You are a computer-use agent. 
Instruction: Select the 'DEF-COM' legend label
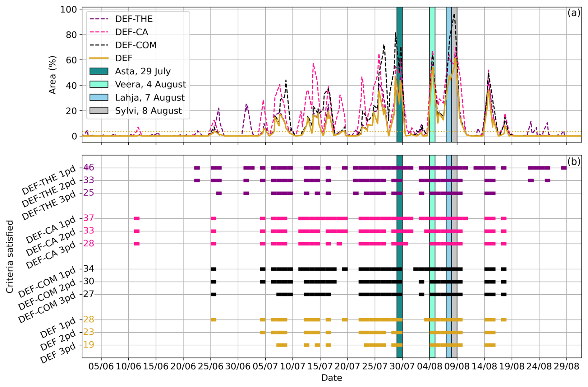click(136, 45)
